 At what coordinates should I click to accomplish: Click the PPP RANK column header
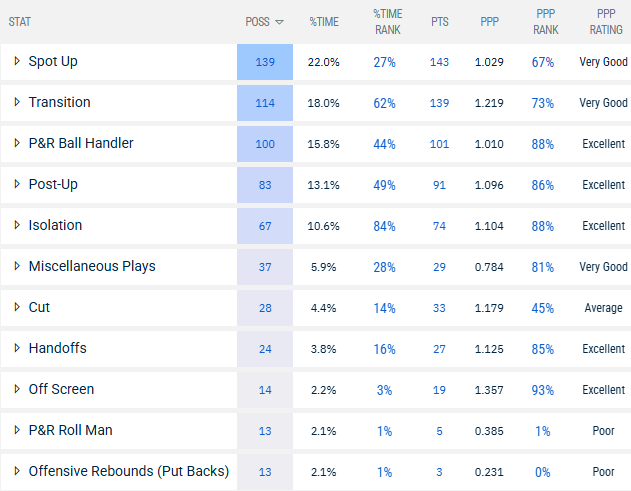coord(543,21)
